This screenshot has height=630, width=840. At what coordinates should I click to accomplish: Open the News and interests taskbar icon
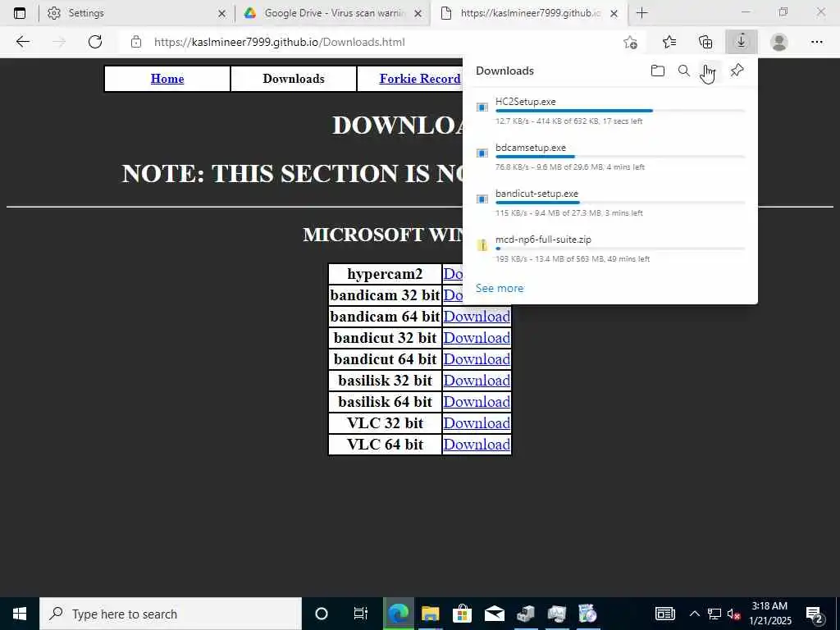click(x=664, y=614)
